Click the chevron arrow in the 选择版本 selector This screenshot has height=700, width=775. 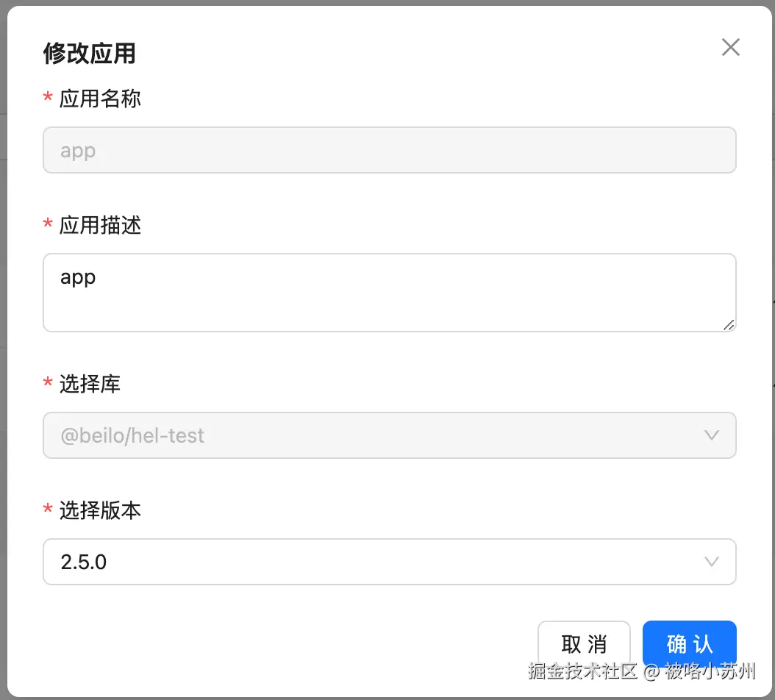click(711, 562)
